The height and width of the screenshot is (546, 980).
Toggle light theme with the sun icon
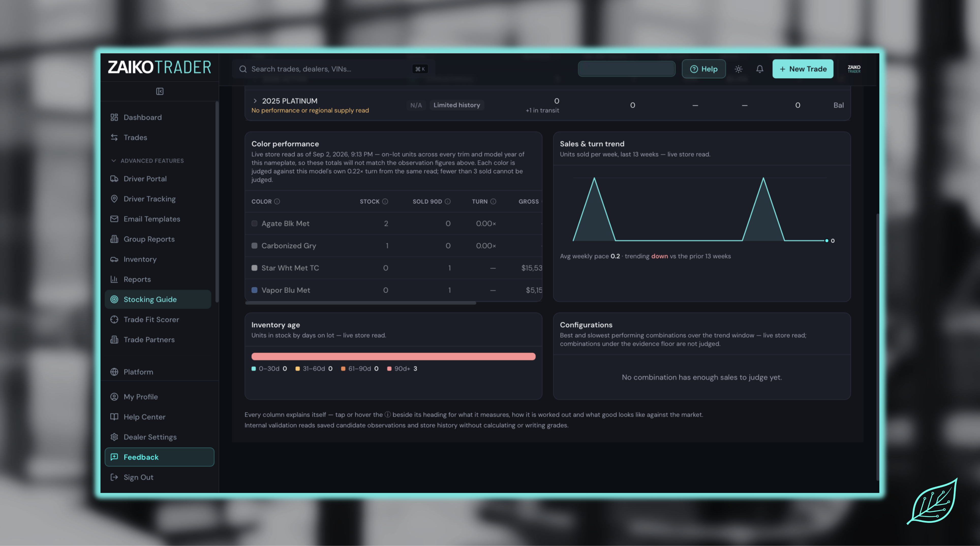(738, 69)
